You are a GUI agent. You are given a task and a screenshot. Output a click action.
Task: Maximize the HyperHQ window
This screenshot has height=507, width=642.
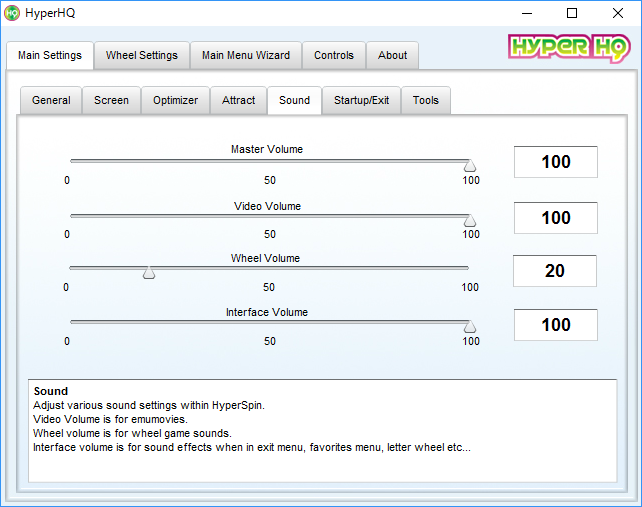pyautogui.click(x=572, y=13)
